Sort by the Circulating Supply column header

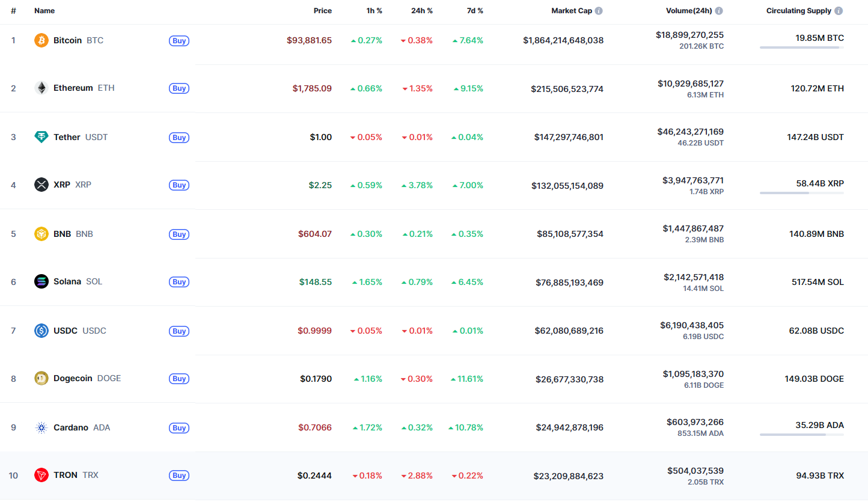pos(799,11)
